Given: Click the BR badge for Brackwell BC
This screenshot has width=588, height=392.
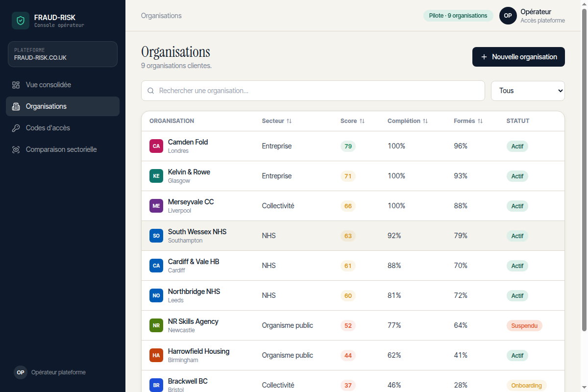Looking at the screenshot, I should coord(156,385).
